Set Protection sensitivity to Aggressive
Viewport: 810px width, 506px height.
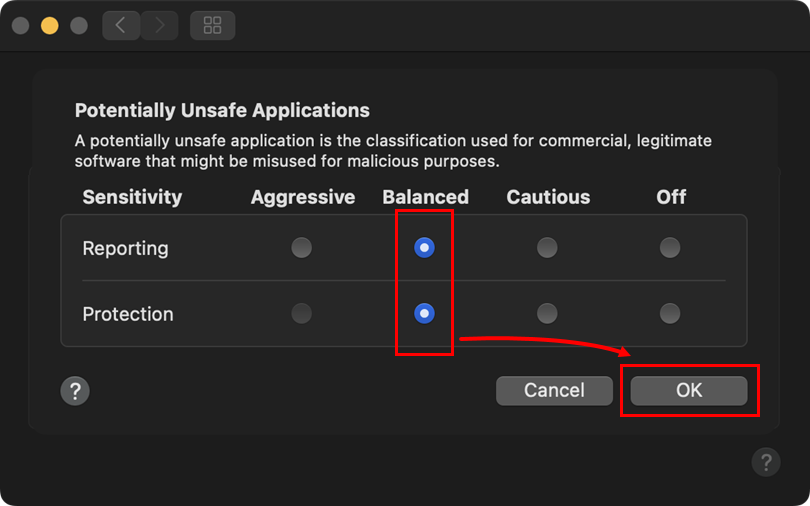point(302,313)
